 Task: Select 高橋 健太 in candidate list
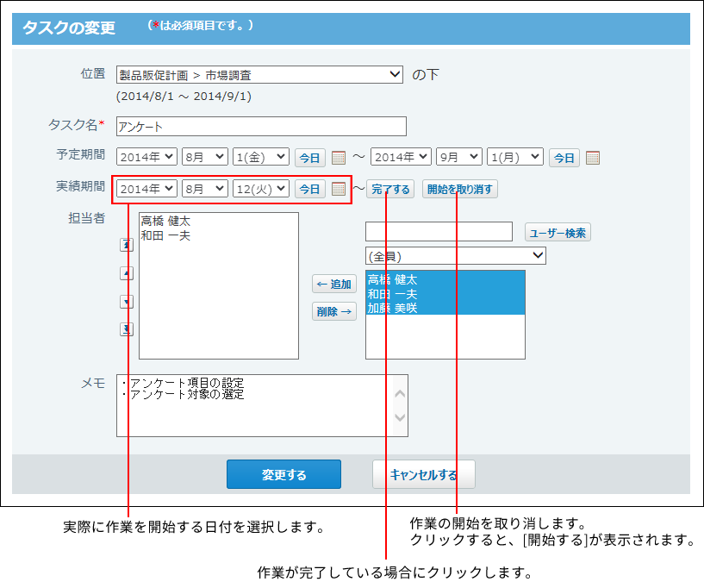[445, 279]
